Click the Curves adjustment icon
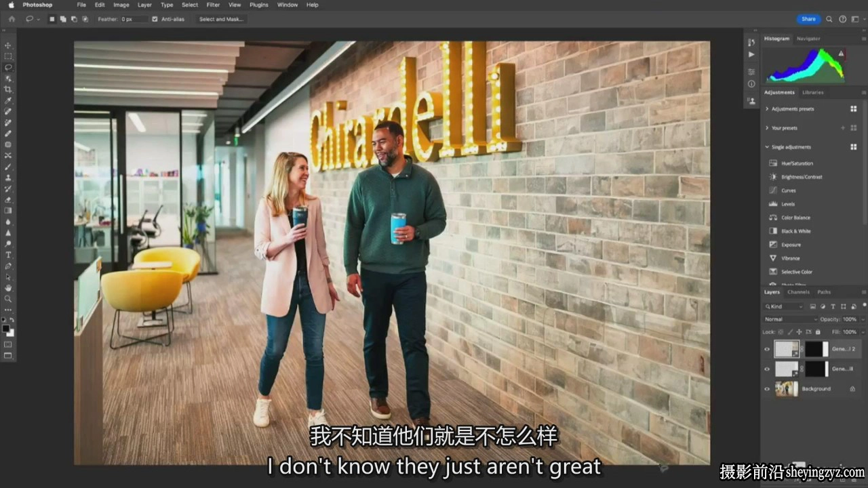 click(773, 190)
